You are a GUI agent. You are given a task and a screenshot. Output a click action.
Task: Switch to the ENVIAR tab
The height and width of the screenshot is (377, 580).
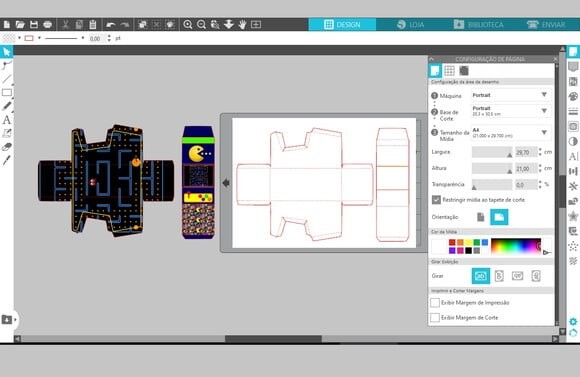(x=546, y=25)
